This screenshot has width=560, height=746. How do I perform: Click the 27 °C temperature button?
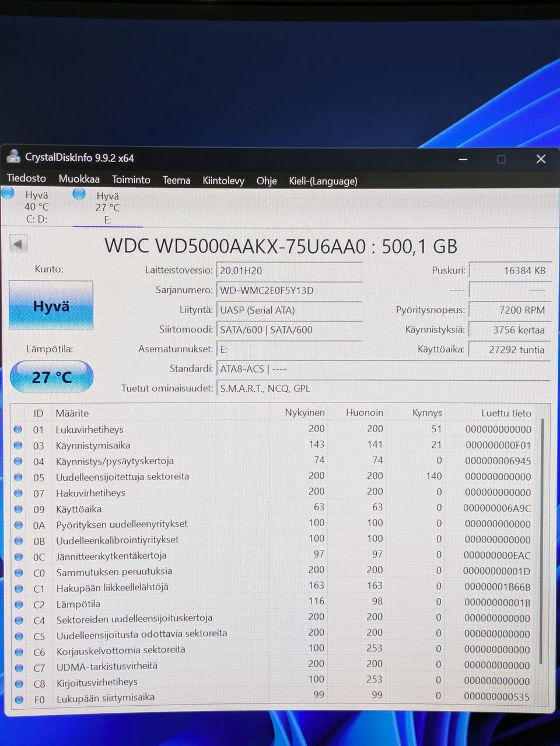coord(51,377)
